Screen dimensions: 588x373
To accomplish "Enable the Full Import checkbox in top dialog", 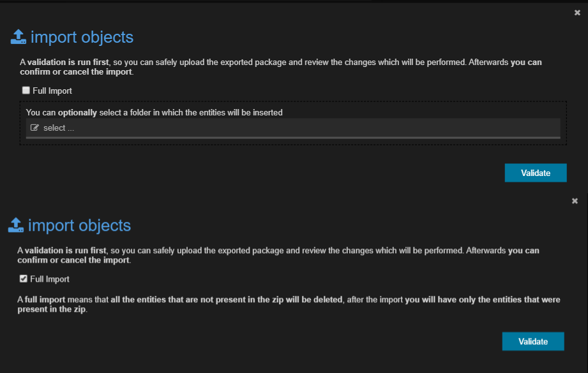I will point(26,90).
